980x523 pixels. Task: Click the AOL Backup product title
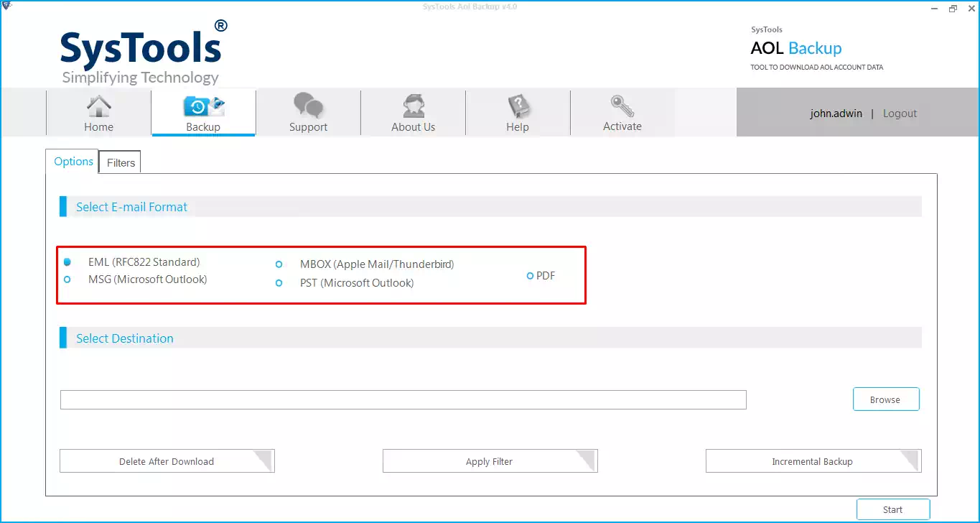[x=796, y=48]
